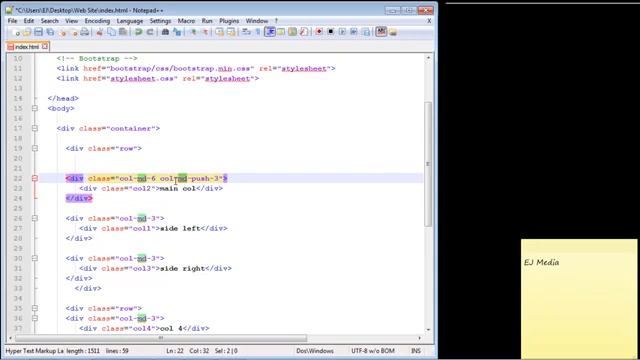This screenshot has width=640, height=360.
Task: Open Find with the binoculars icon
Action: point(165,32)
